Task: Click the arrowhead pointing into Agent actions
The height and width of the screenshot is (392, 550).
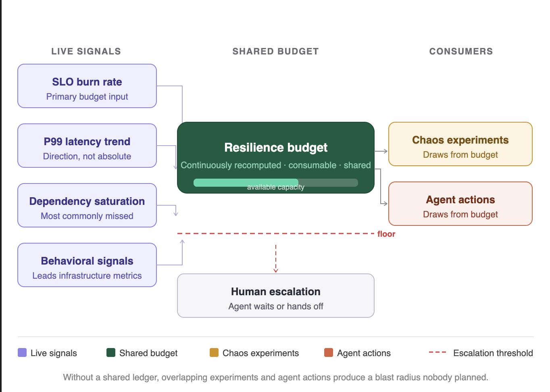Action: pos(385,204)
